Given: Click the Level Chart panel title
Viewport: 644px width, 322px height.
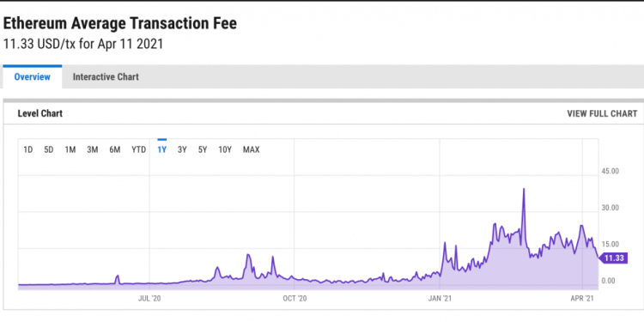Looking at the screenshot, I should pos(40,113).
